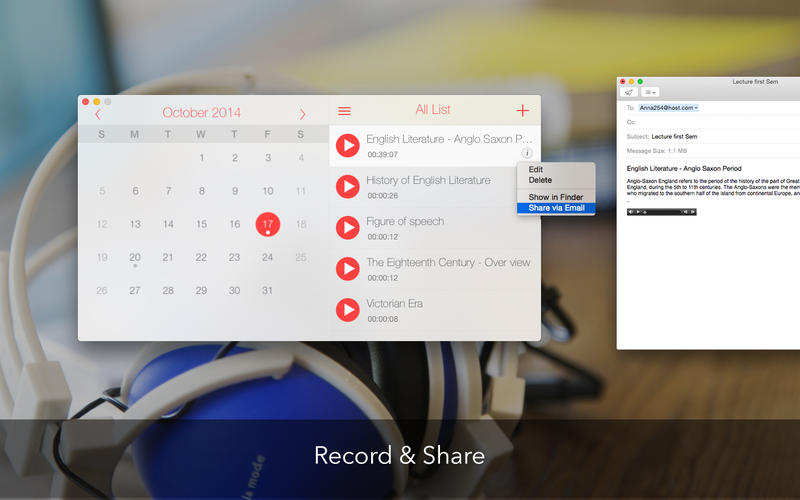The width and height of the screenshot is (800, 500).
Task: Add a new recording with plus icon
Action: click(x=522, y=110)
